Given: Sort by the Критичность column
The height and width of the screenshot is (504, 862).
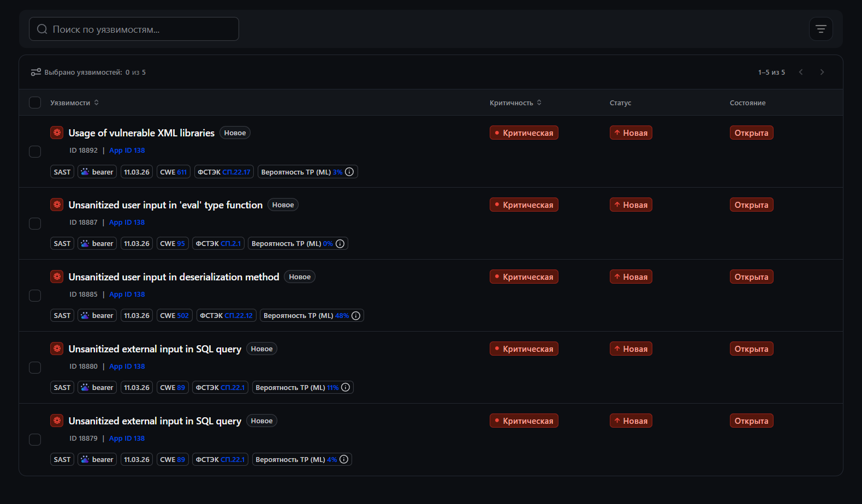Looking at the screenshot, I should point(516,103).
